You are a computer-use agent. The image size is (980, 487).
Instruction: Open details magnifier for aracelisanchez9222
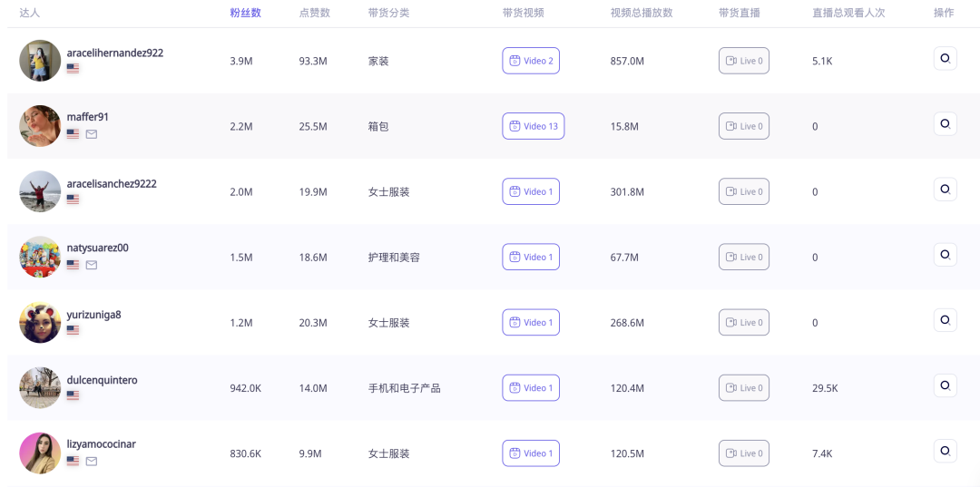tap(945, 190)
